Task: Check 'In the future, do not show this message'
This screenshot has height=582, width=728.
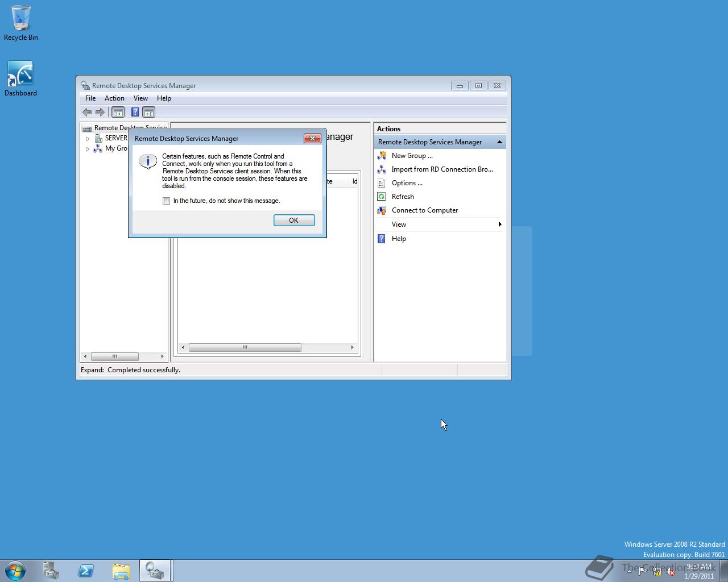Action: pos(166,201)
